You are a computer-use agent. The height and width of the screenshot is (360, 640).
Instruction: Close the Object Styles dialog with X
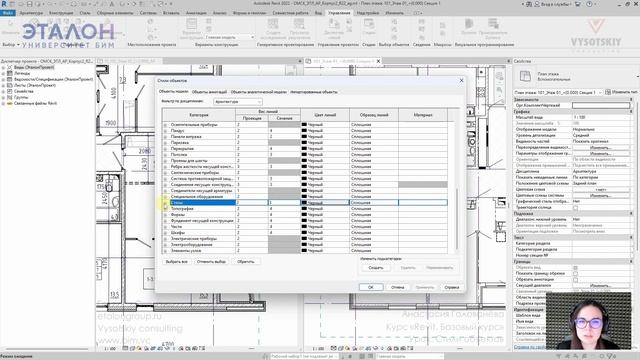point(461,80)
